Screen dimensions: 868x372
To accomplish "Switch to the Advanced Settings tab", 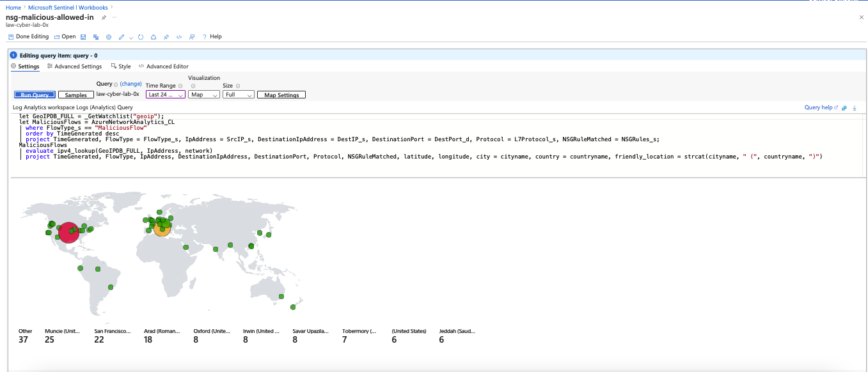I will point(74,66).
